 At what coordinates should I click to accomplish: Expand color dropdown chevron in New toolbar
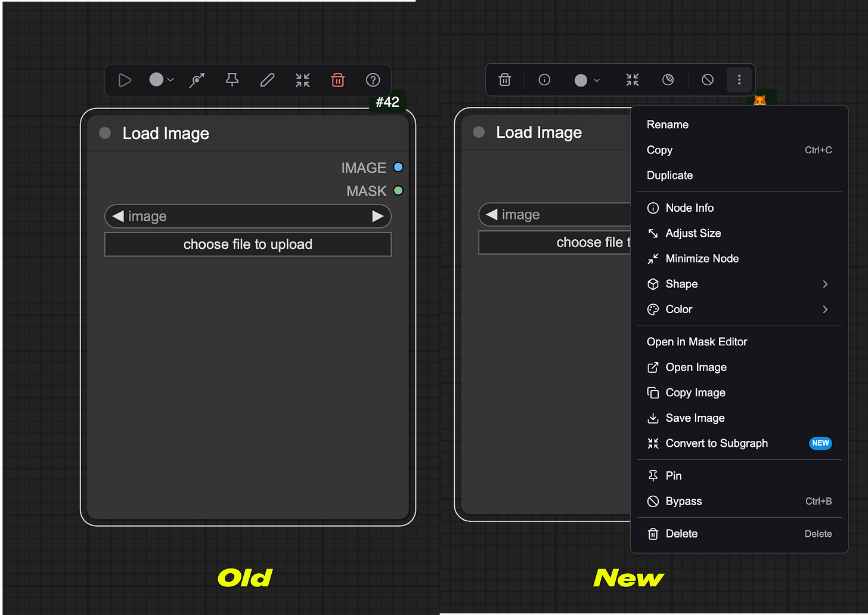tap(597, 81)
